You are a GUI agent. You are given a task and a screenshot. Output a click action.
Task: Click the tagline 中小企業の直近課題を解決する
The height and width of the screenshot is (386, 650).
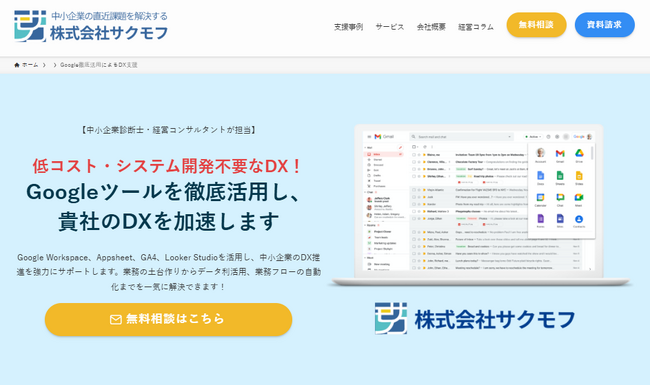[109, 16]
